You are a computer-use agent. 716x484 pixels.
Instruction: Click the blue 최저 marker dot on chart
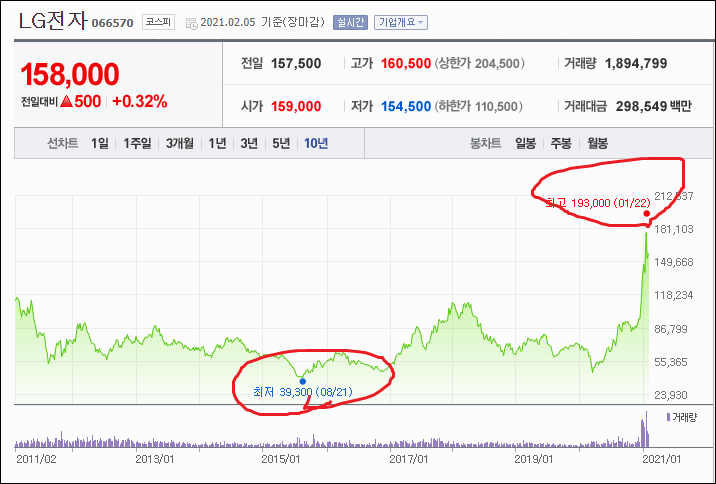[x=302, y=381]
